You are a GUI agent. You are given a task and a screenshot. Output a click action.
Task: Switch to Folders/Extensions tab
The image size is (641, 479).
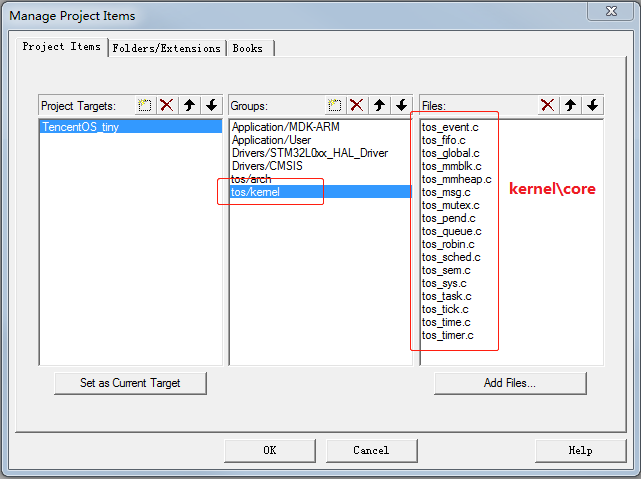point(167,48)
